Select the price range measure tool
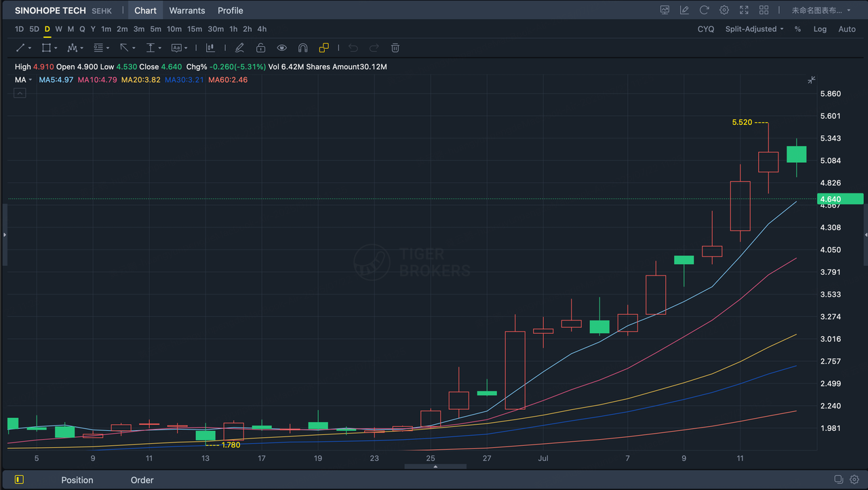868x490 pixels. pyautogui.click(x=150, y=48)
